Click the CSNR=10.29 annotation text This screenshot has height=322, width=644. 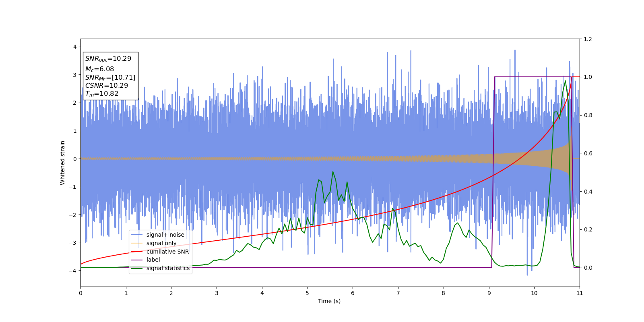click(x=107, y=86)
